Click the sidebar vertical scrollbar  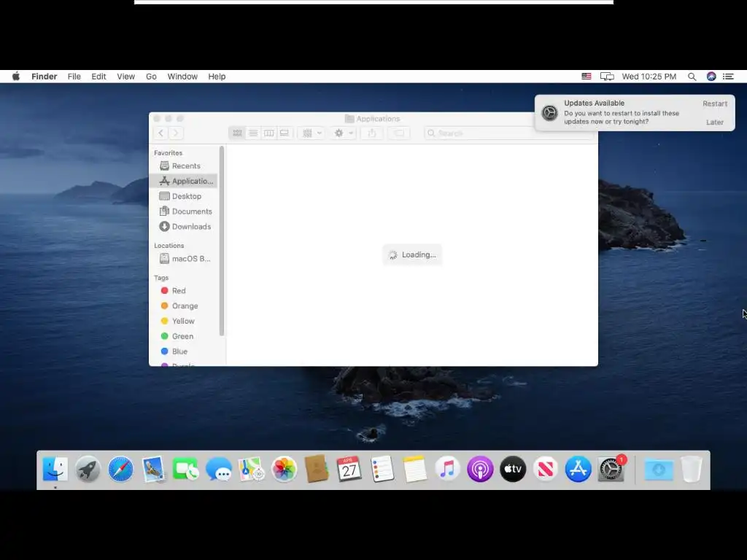222,241
